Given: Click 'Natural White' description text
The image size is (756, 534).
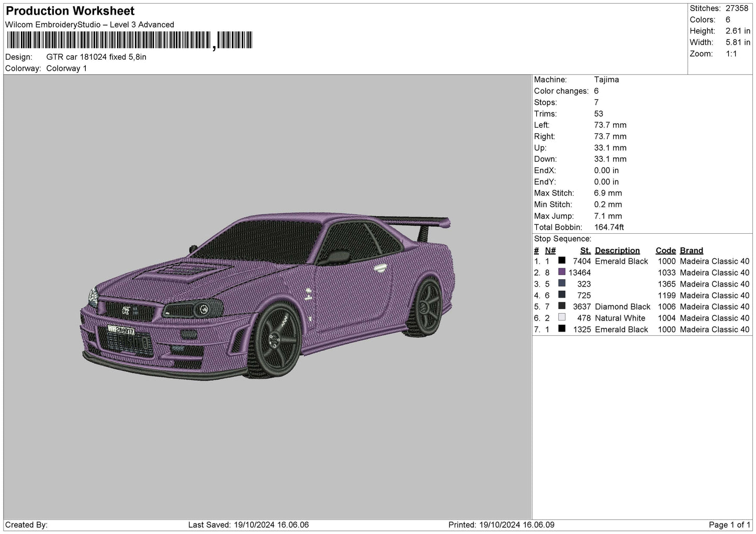Looking at the screenshot, I should 620,318.
